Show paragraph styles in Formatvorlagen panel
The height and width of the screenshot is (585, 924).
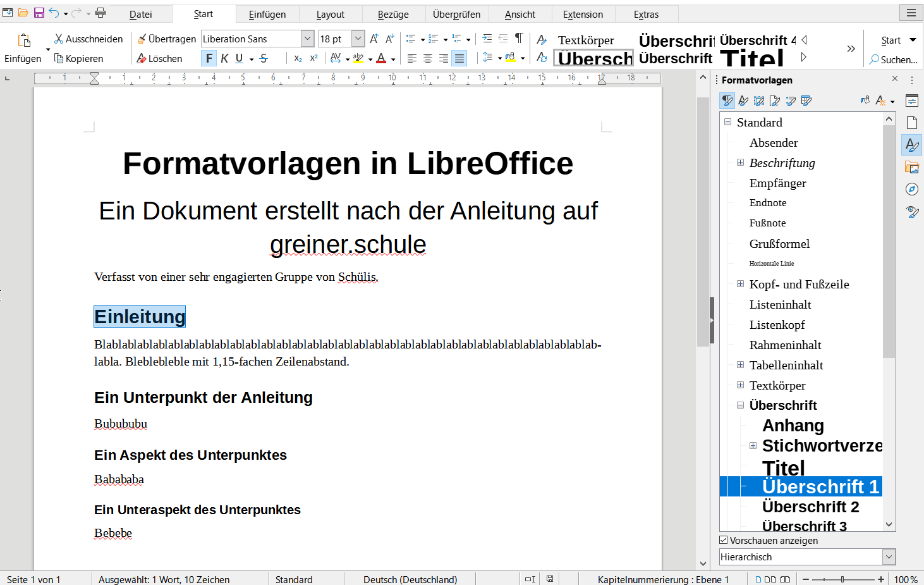point(727,101)
